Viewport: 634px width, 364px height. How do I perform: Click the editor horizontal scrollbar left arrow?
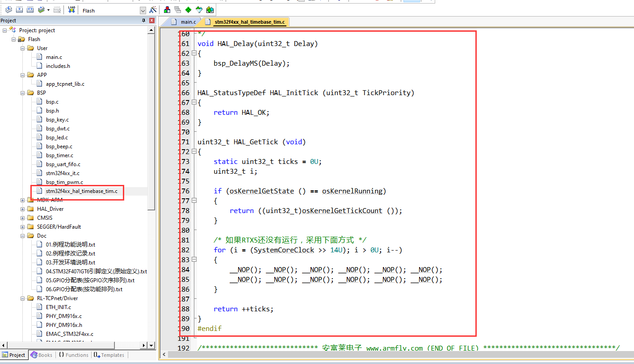[164, 355]
